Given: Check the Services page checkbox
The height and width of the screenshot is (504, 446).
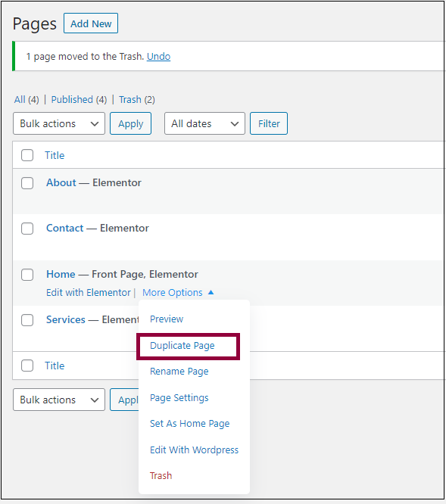Looking at the screenshot, I should pyautogui.click(x=27, y=320).
